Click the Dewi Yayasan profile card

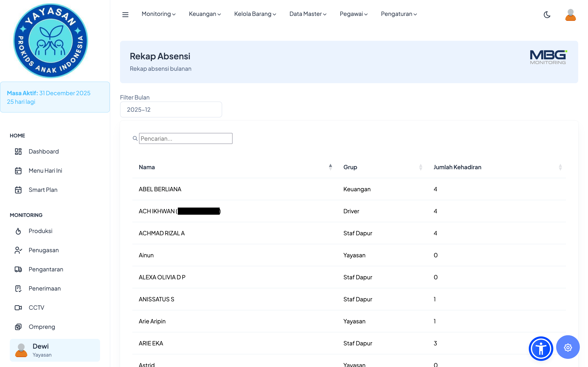tap(55, 350)
